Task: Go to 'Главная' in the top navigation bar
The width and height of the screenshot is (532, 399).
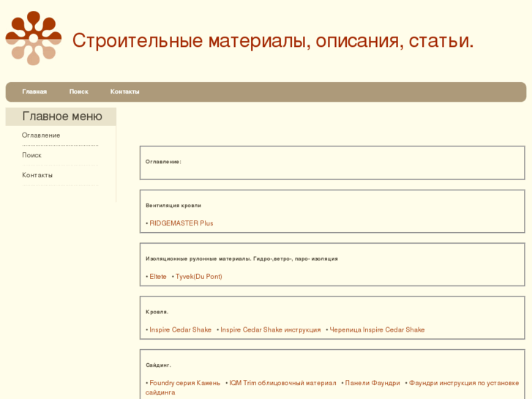Action: [x=34, y=92]
